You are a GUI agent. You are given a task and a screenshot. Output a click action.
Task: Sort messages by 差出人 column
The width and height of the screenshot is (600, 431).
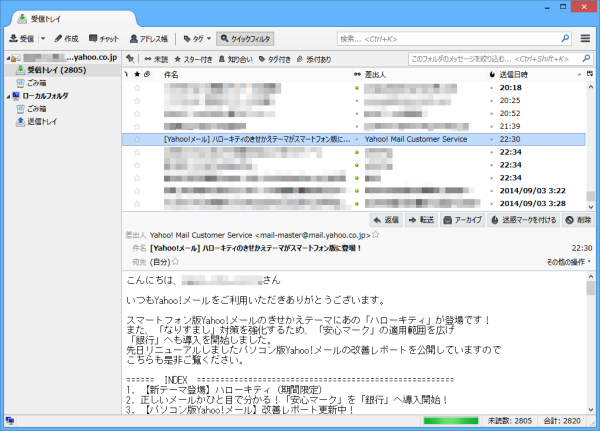point(424,75)
